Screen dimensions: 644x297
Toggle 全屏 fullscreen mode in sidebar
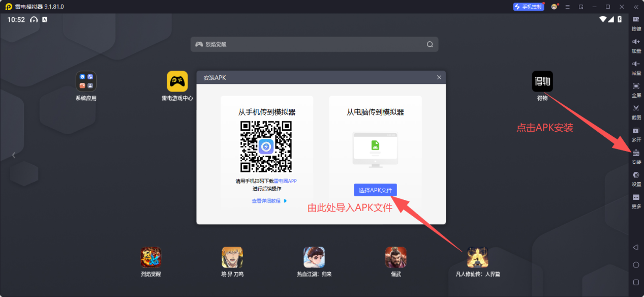[x=636, y=89]
